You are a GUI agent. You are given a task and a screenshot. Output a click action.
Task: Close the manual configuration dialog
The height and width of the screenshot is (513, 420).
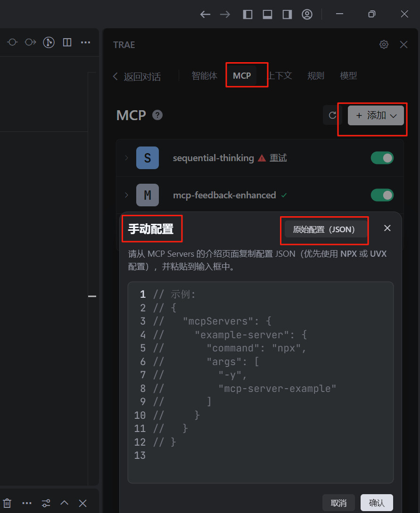pos(387,228)
